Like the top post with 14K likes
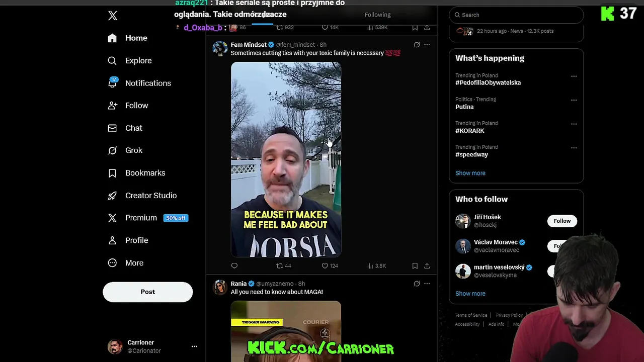Image resolution: width=644 pixels, height=362 pixels. pos(330,28)
